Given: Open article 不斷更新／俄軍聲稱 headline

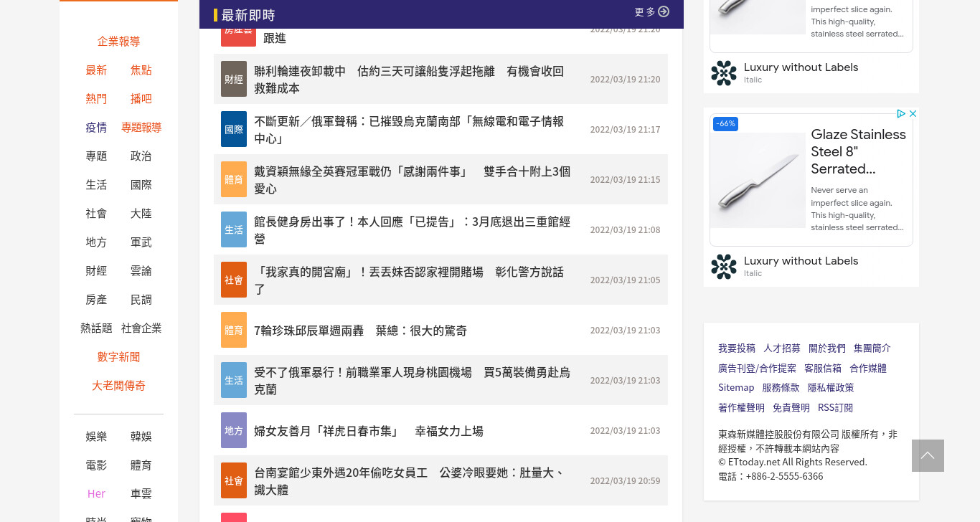Looking at the screenshot, I should (x=409, y=130).
